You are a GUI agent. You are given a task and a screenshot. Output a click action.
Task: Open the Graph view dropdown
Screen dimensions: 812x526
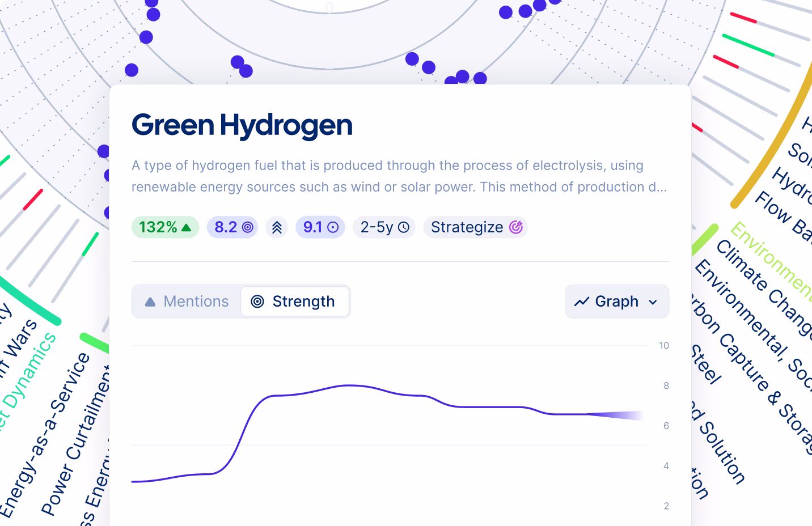[x=617, y=302]
